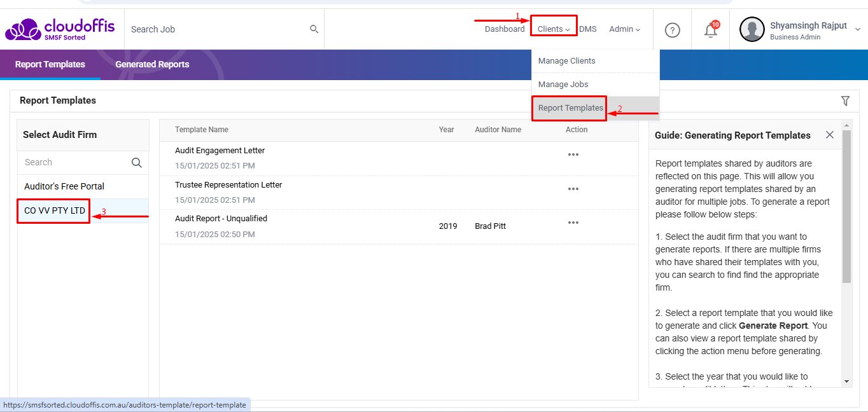Click the Trustee Representation Letter template name
Viewport: 868px width, 412px height.
[x=228, y=185]
